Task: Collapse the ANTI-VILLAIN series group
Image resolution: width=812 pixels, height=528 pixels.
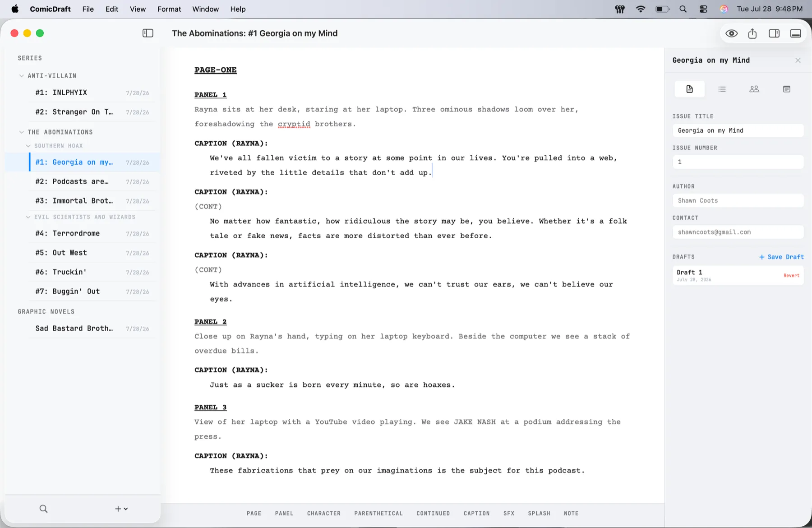Action: tap(21, 76)
